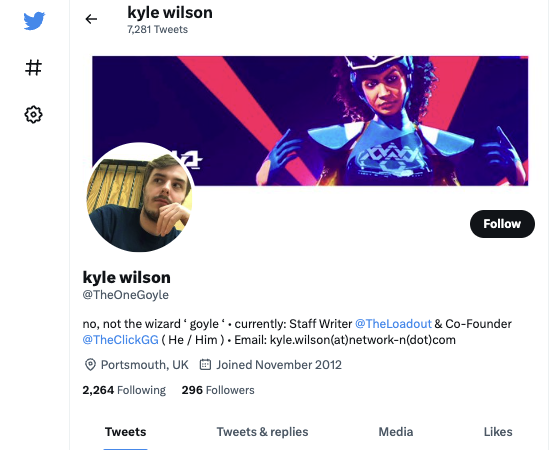This screenshot has width=552, height=450.
Task: Go back using the left arrow
Action: click(91, 19)
